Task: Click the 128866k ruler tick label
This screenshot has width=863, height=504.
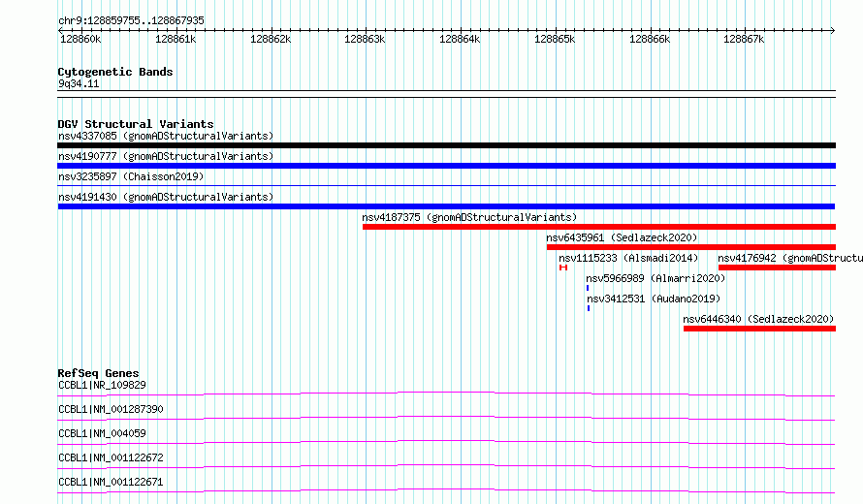Action: (650, 39)
